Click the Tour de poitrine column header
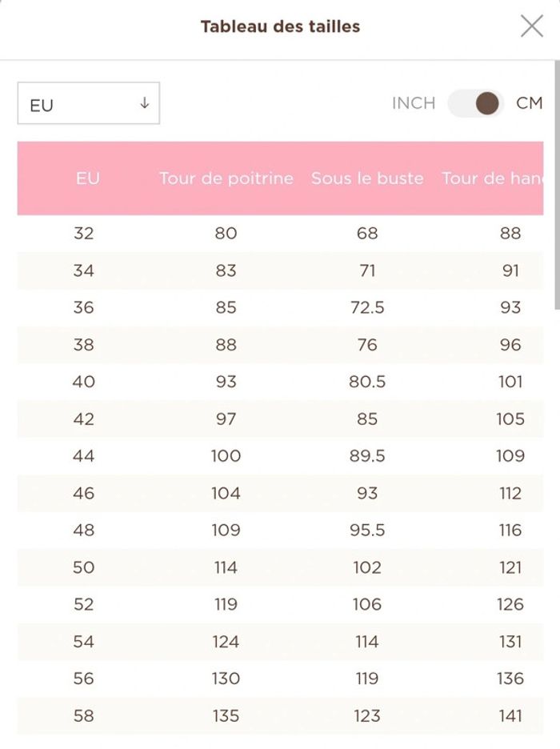Viewport: 560px width, 749px height. point(226,178)
